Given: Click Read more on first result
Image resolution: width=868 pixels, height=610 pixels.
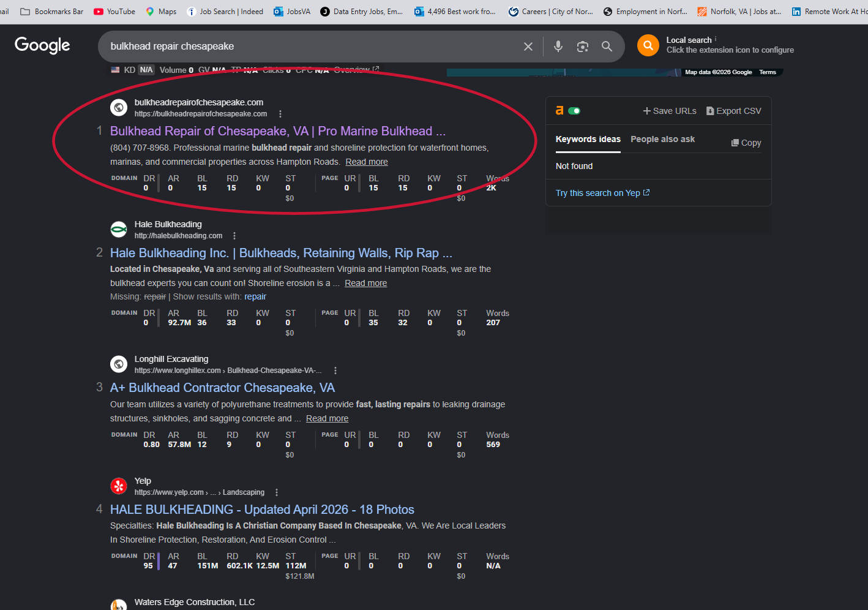Looking at the screenshot, I should (x=367, y=162).
